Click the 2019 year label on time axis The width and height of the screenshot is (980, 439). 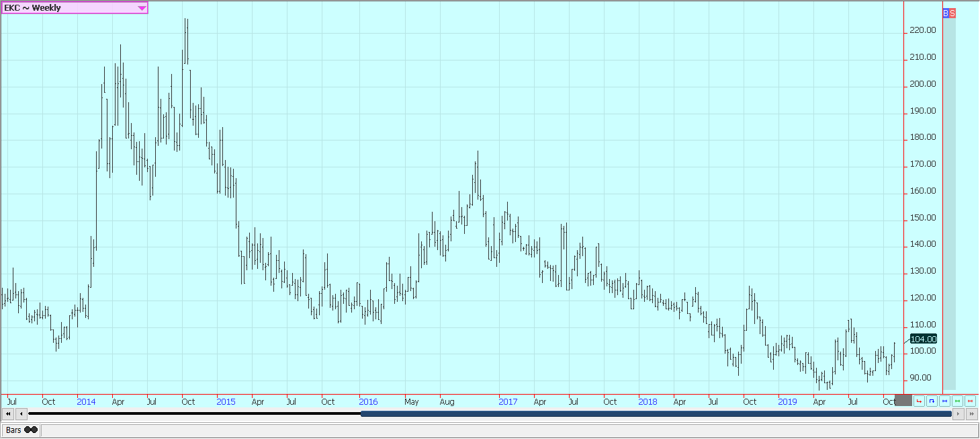(787, 402)
